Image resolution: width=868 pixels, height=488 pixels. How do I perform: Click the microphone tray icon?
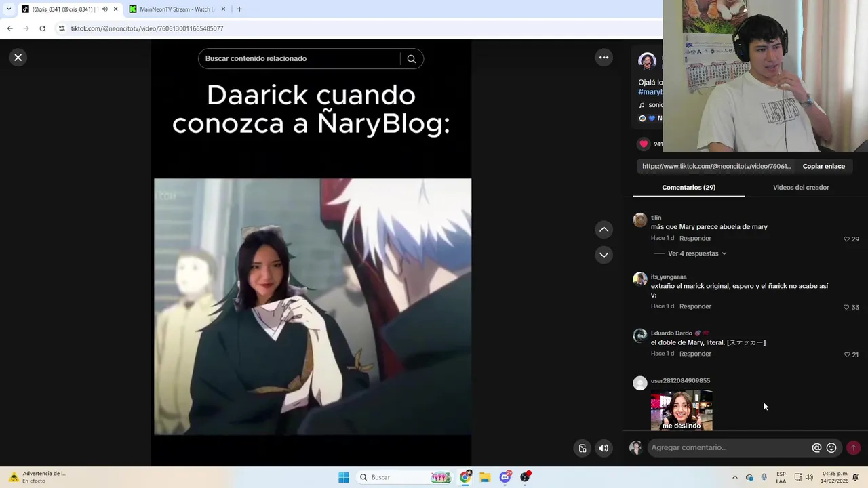point(764,477)
